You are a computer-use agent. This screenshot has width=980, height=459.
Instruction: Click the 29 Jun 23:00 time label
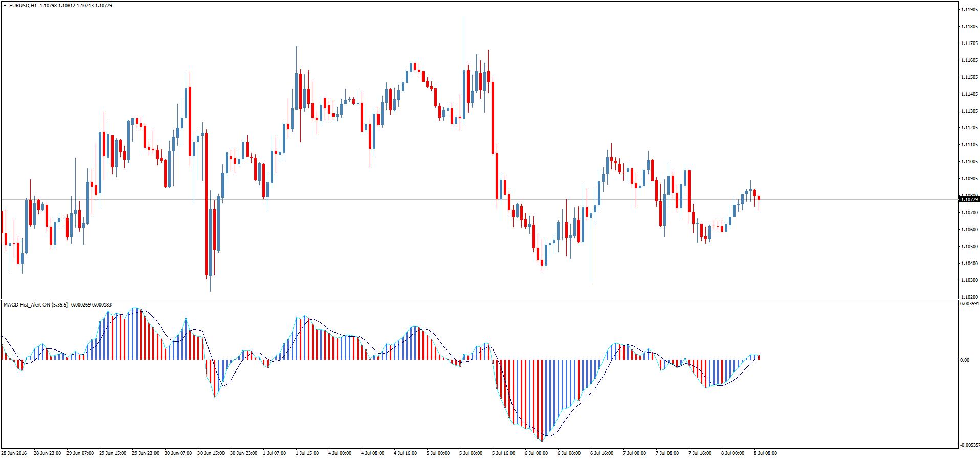click(x=145, y=453)
